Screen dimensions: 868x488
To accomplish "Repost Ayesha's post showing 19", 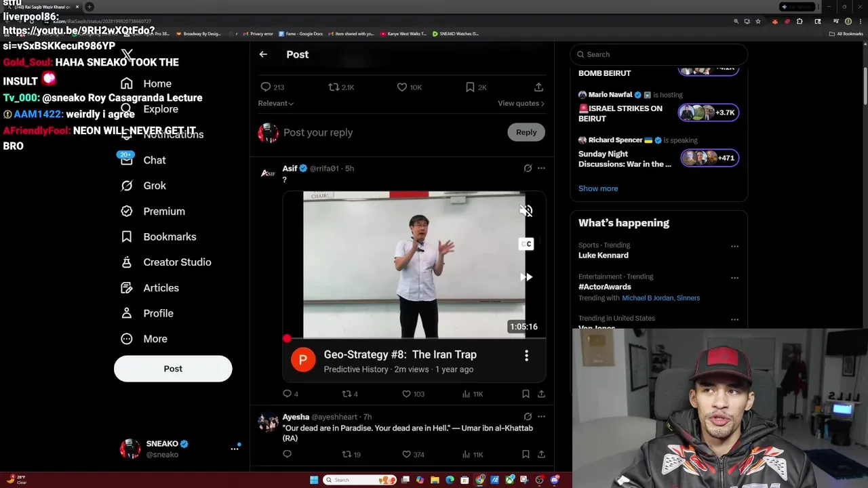I will [351, 454].
